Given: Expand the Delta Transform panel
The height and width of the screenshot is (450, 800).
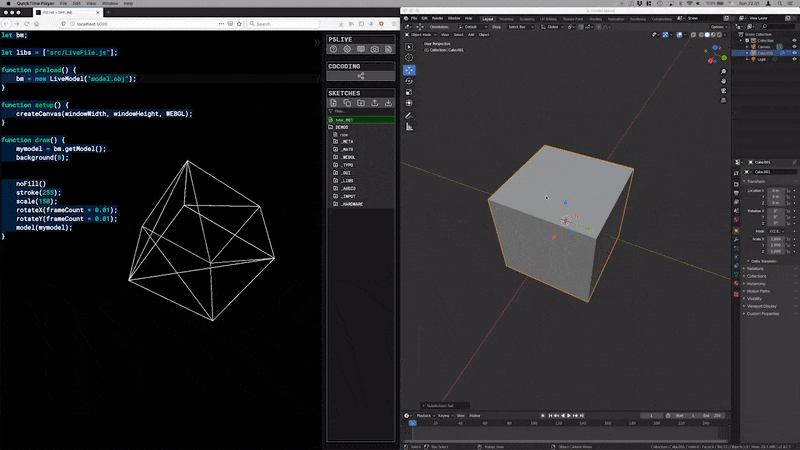Looking at the screenshot, I should tap(763, 261).
